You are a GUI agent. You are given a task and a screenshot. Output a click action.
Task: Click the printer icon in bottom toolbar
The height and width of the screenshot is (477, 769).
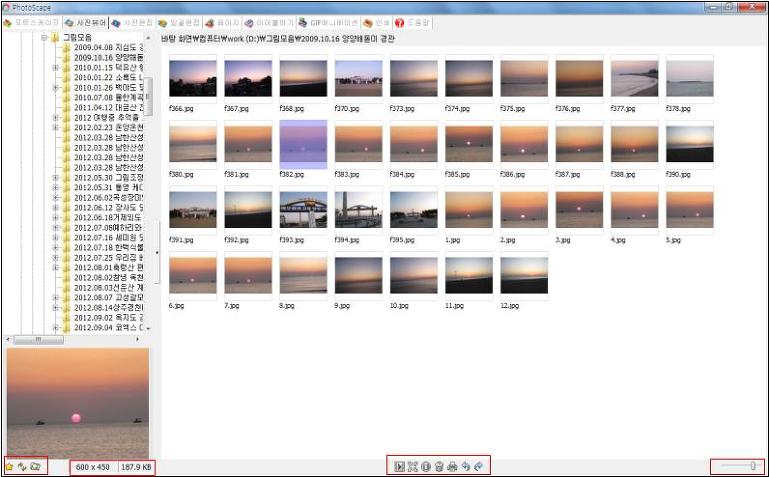tap(452, 466)
